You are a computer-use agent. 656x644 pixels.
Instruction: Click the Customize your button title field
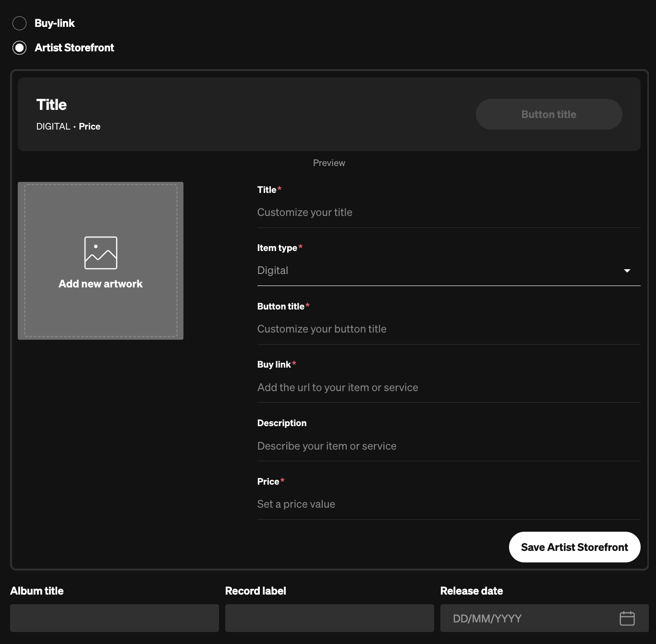449,329
